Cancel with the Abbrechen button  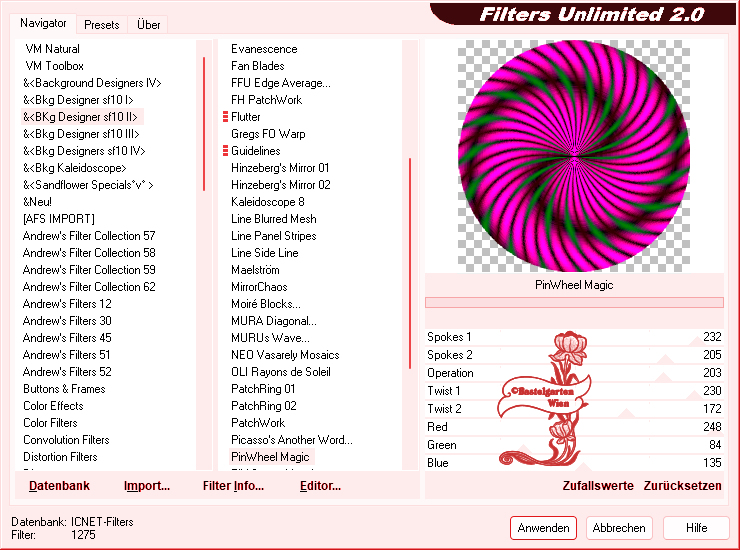point(619,528)
